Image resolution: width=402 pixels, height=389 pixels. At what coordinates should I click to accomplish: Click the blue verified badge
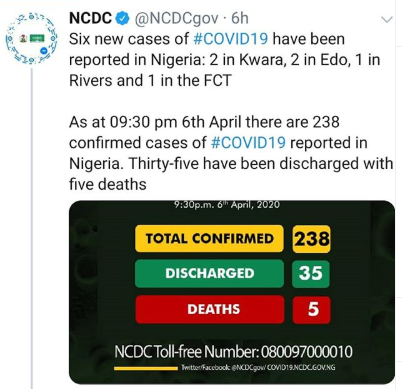(x=123, y=19)
